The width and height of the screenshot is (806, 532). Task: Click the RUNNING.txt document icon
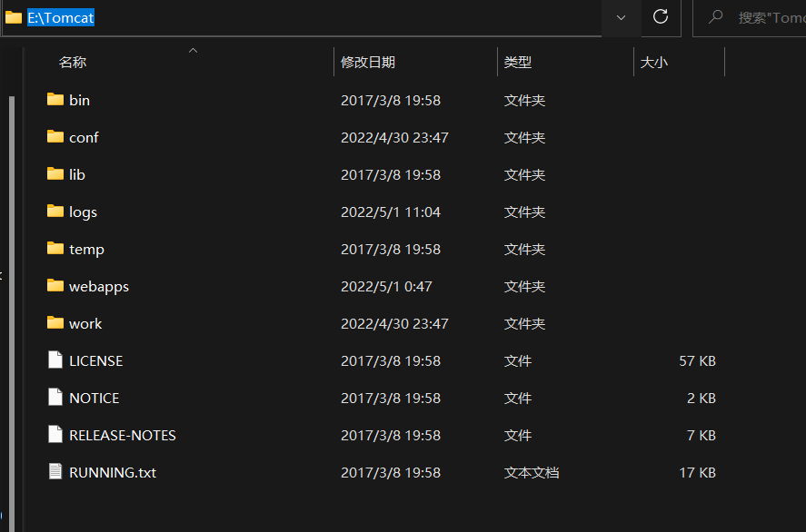[x=55, y=471]
